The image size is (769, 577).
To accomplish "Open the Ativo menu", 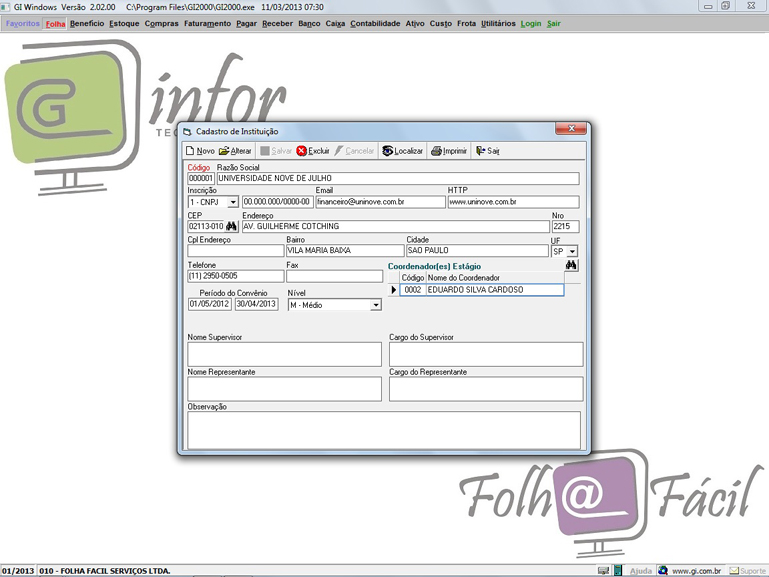I will (415, 24).
